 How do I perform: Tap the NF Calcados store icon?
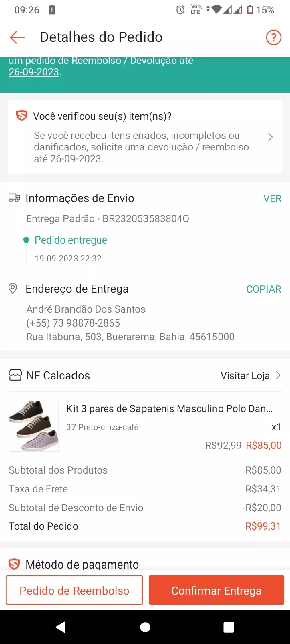pyautogui.click(x=15, y=375)
